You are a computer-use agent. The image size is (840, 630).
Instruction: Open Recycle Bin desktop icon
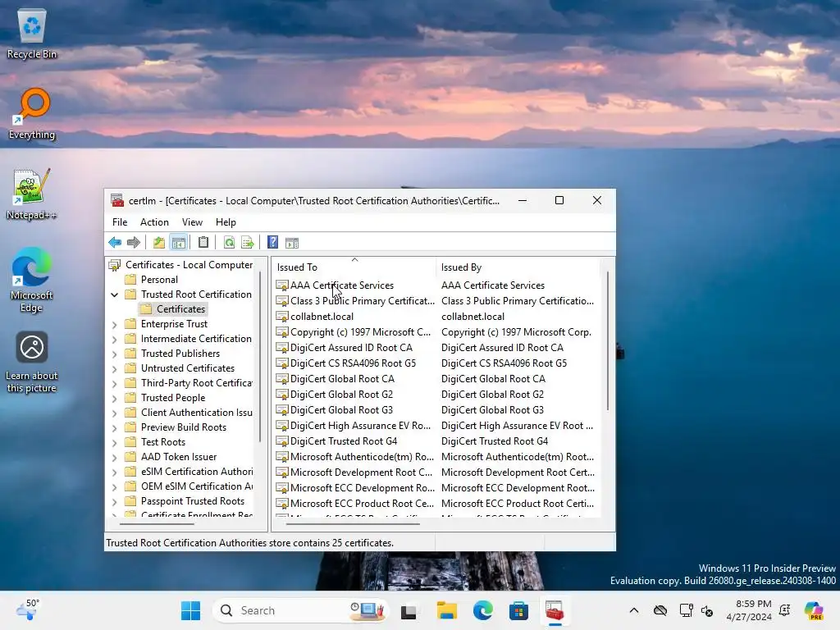tap(32, 33)
